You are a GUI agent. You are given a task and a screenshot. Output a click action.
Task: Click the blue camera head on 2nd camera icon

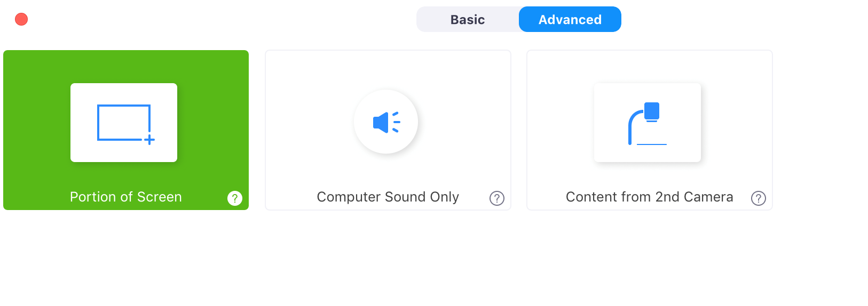pyautogui.click(x=652, y=111)
